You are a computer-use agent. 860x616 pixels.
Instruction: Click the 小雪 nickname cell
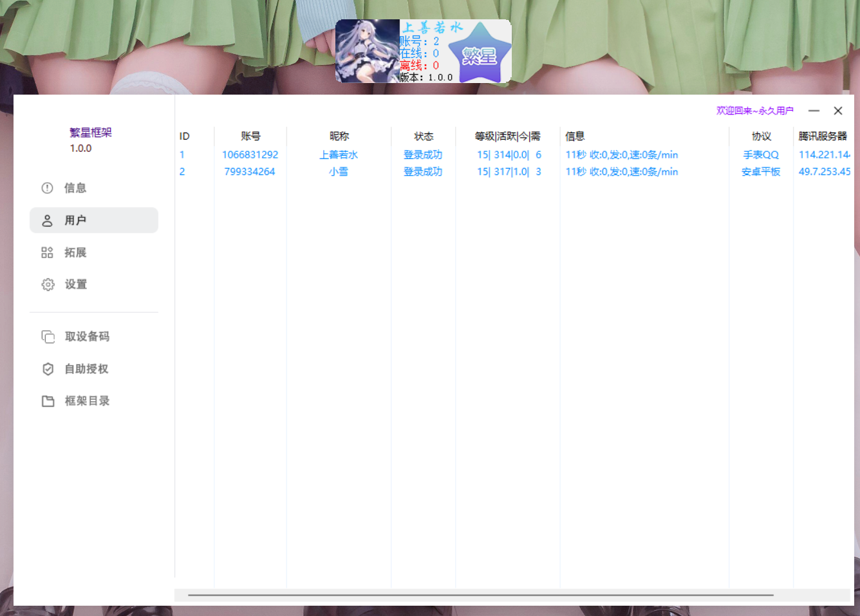339,171
